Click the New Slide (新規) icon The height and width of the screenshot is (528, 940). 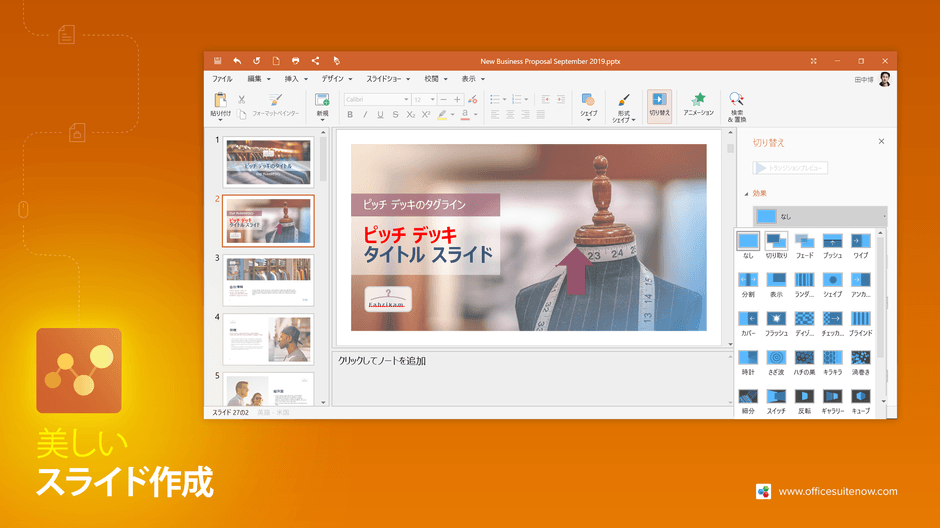(322, 99)
